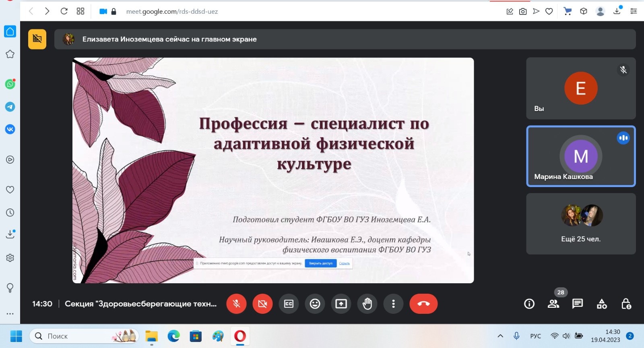Add page to bookmarks heart icon
Screen dimensions: 644x348
tap(549, 11)
